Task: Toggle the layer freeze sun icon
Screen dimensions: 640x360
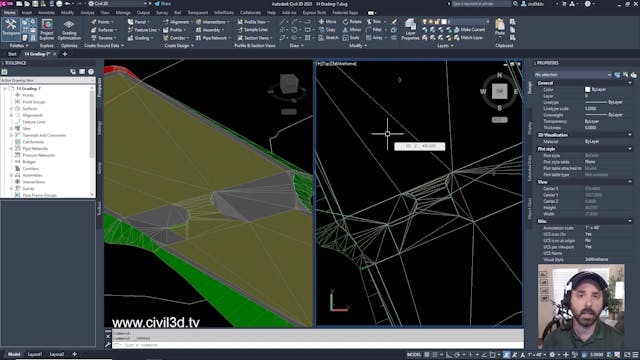Action: tap(431, 22)
